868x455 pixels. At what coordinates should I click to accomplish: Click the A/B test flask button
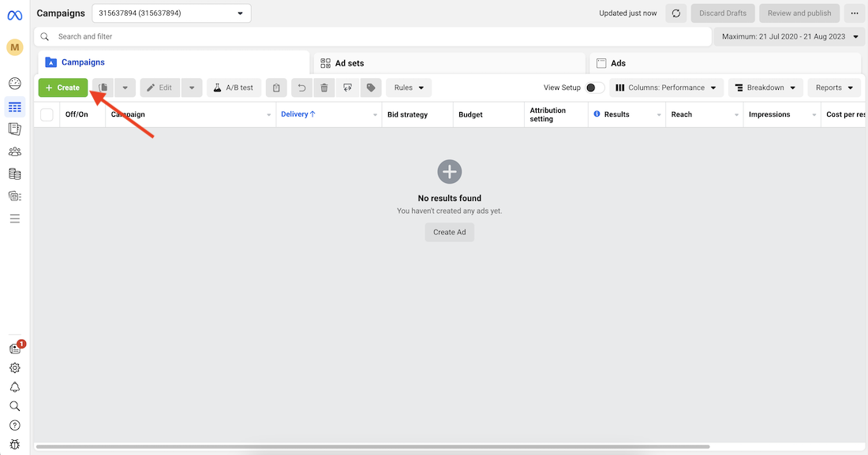pos(234,88)
